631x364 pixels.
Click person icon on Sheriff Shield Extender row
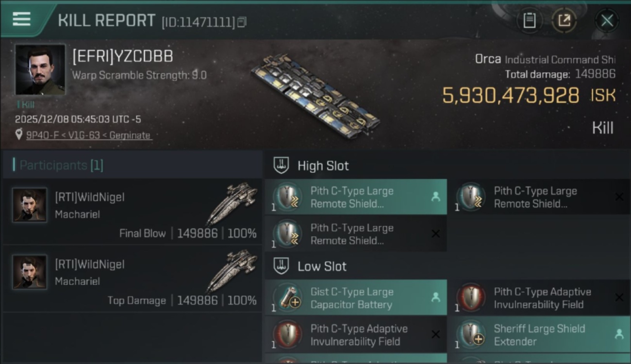[x=619, y=334]
